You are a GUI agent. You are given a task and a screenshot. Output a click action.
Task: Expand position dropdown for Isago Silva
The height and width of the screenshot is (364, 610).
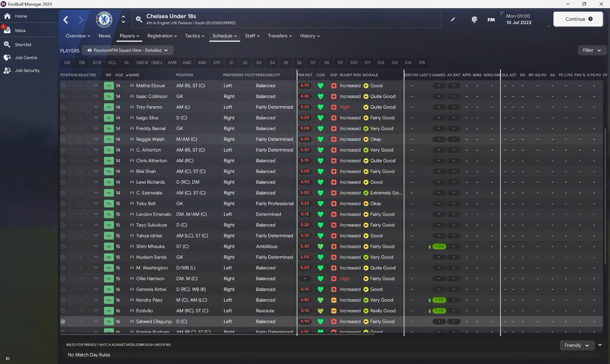96,118
